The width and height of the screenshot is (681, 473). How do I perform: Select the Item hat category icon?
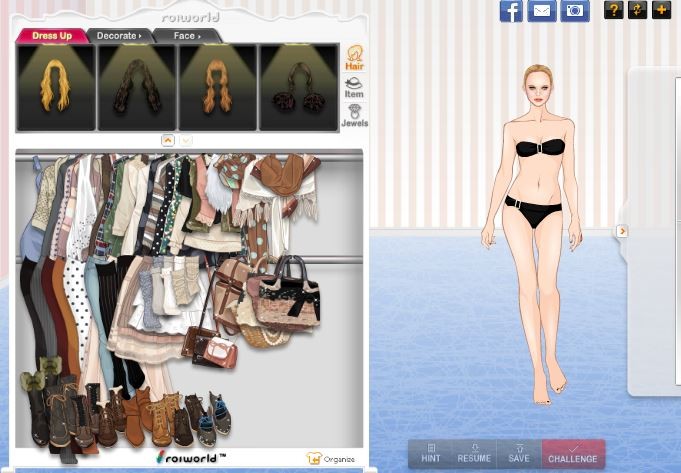(x=354, y=87)
